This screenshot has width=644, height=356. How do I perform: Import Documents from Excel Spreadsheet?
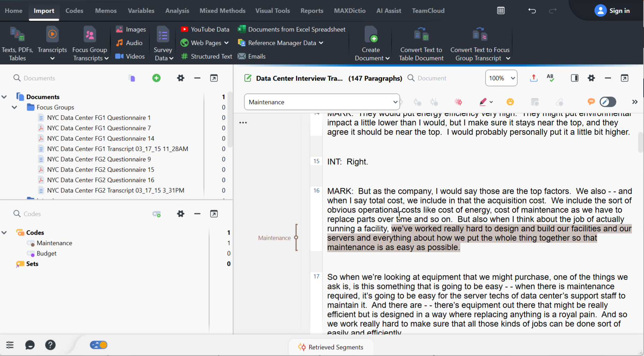point(291,29)
